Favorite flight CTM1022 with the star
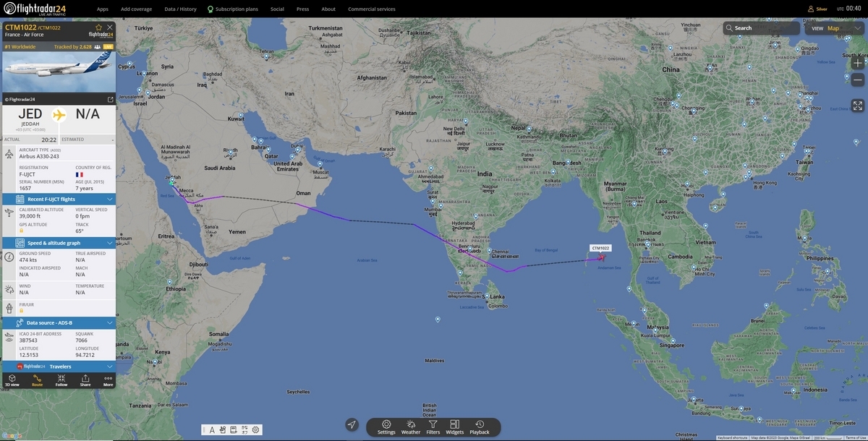Viewport: 868px width, 441px height. pos(99,27)
